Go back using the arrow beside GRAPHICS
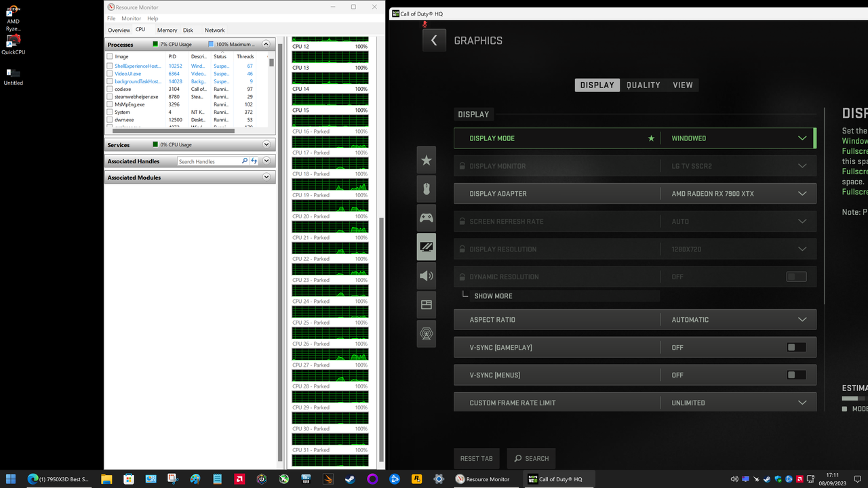This screenshot has height=488, width=868. pos(434,41)
